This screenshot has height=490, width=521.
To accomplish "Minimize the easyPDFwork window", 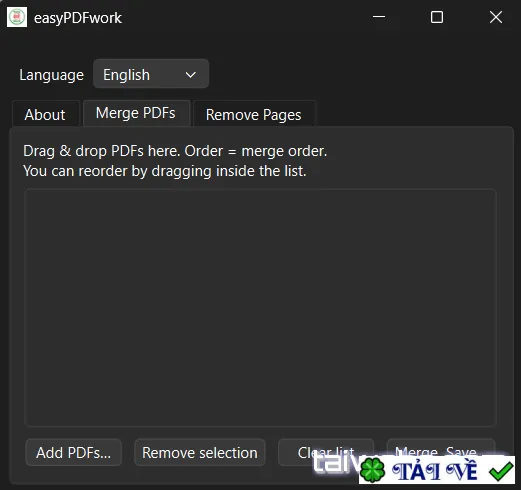I will 379,17.
